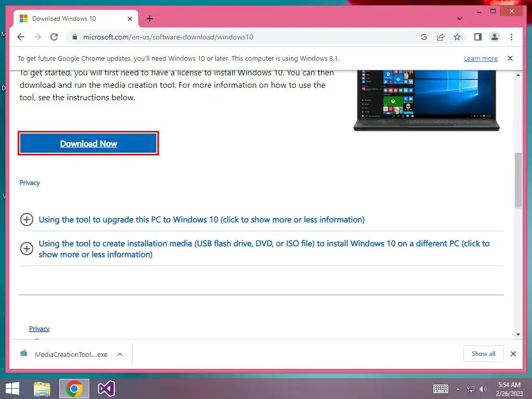Launch Visual Studio from taskbar
Screen dimensions: 532x399
click(107, 389)
